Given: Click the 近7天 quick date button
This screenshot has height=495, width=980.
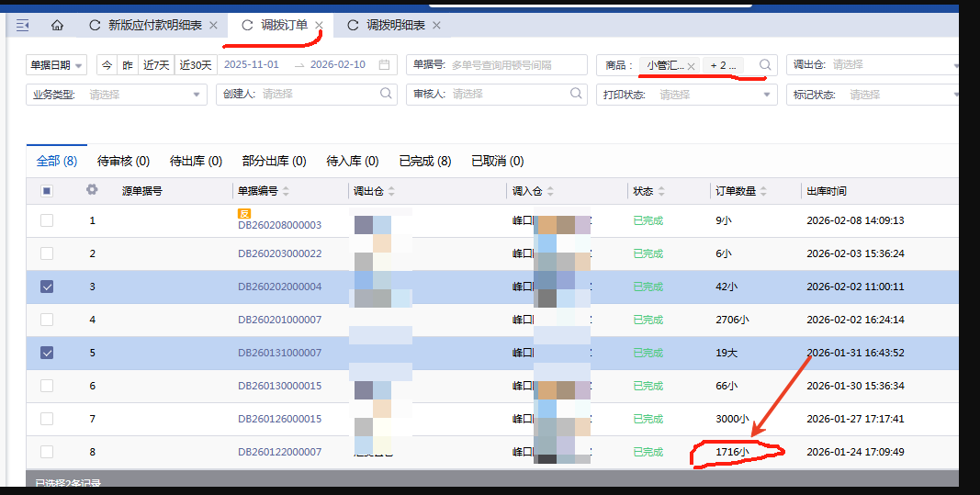Looking at the screenshot, I should 157,65.
